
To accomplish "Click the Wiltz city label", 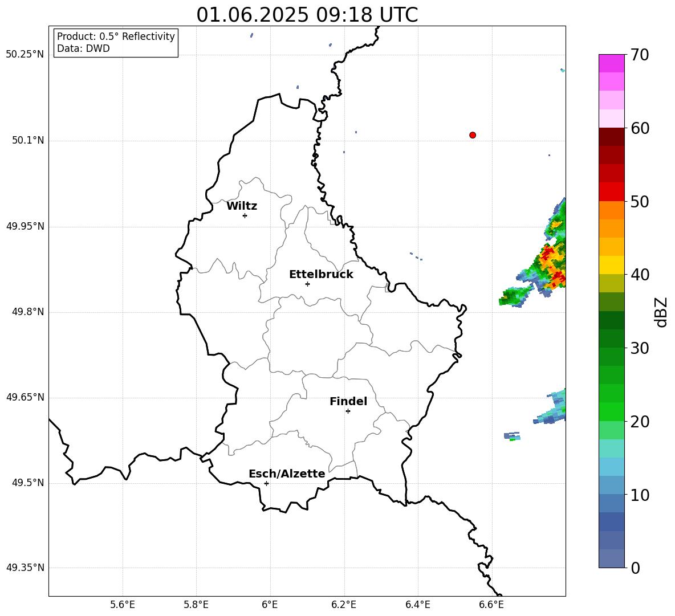I will click(242, 206).
